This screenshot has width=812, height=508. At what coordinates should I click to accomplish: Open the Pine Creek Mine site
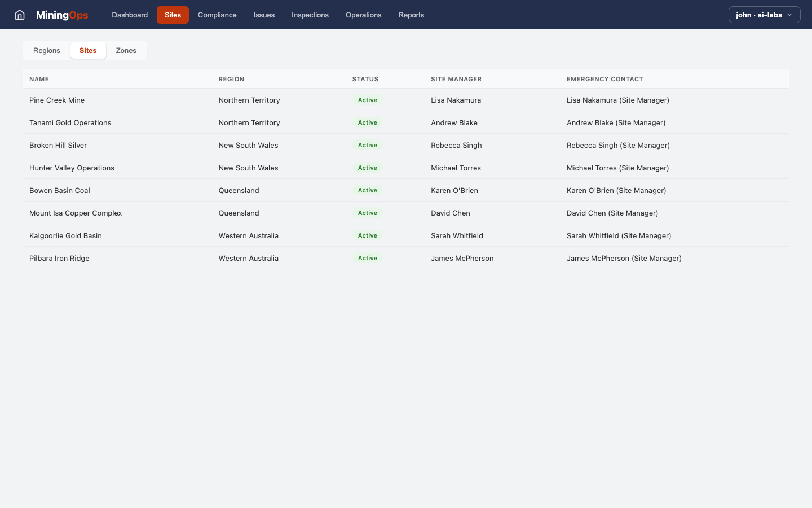[57, 100]
